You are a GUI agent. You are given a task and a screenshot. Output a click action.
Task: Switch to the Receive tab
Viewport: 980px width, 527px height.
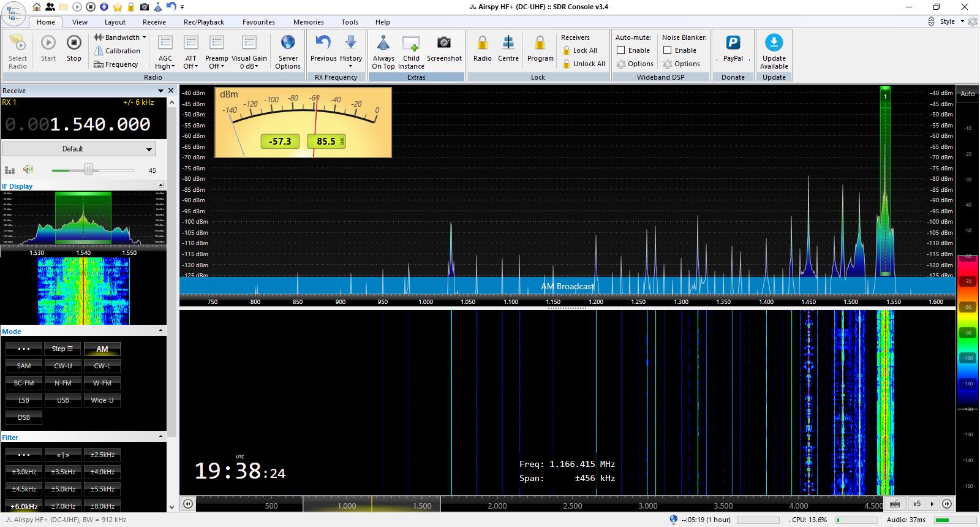(154, 22)
